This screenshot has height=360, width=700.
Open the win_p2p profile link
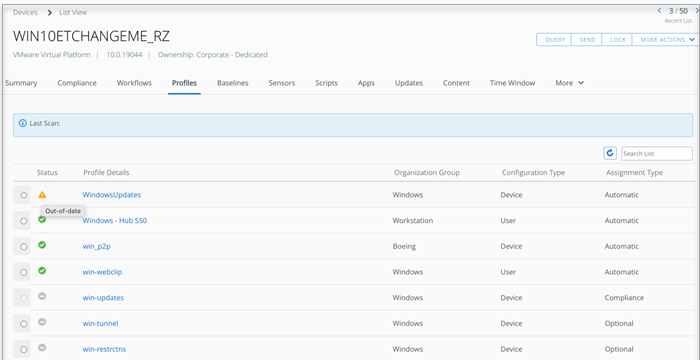(96, 247)
